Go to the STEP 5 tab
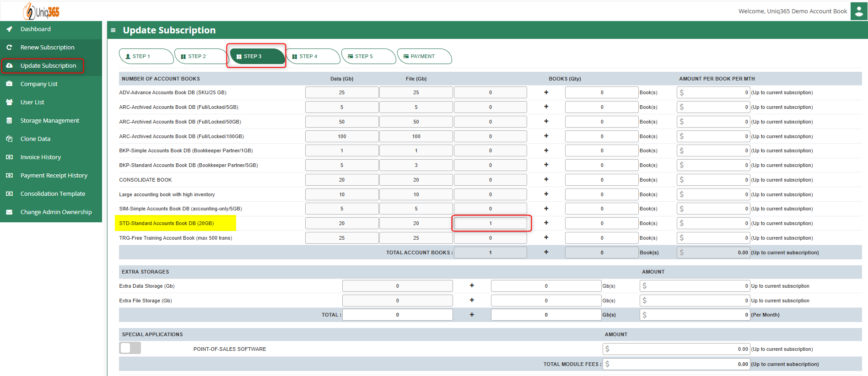This screenshot has width=868, height=376. (368, 56)
